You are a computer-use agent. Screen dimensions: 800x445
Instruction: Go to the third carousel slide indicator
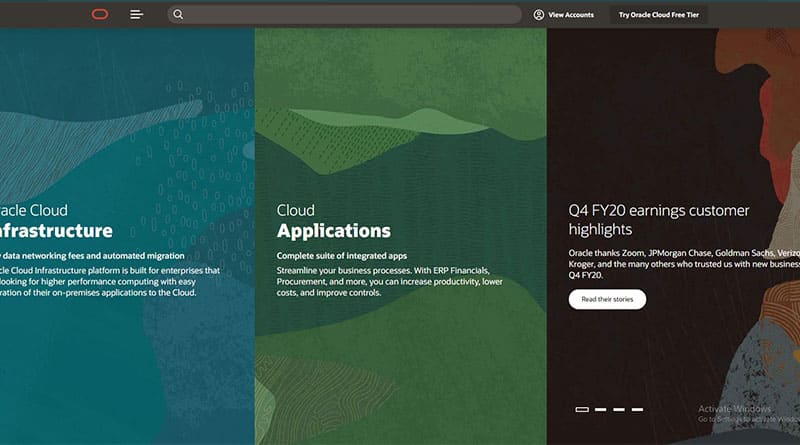coord(619,409)
